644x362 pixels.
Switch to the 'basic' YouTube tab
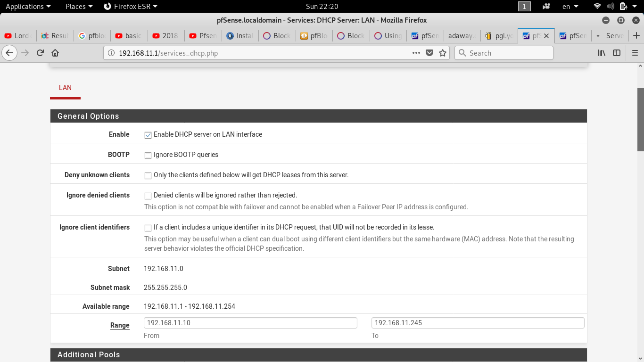click(128, 36)
